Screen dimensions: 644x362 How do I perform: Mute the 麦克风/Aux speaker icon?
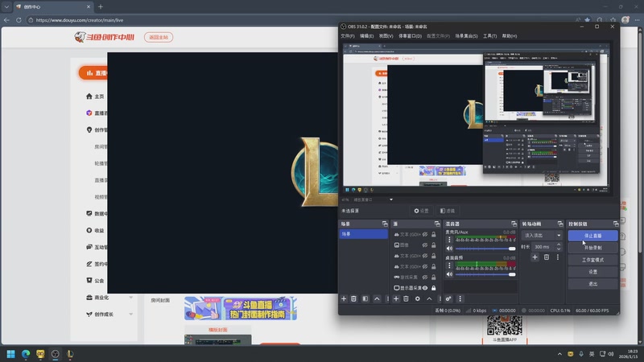coord(449,249)
